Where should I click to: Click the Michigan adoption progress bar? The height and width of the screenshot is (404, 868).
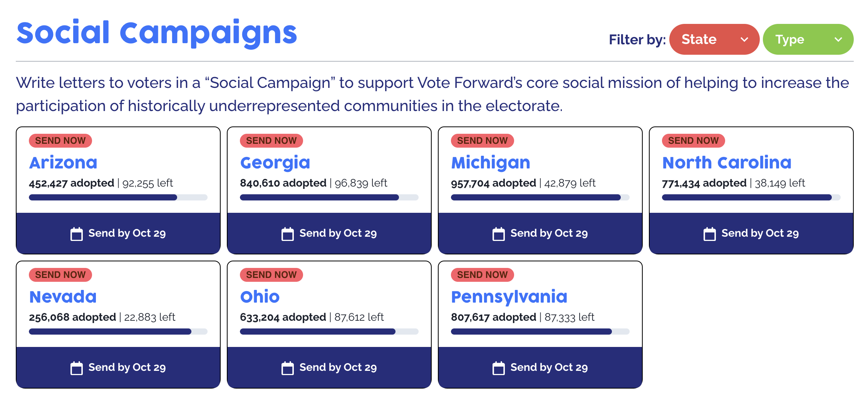coord(540,197)
